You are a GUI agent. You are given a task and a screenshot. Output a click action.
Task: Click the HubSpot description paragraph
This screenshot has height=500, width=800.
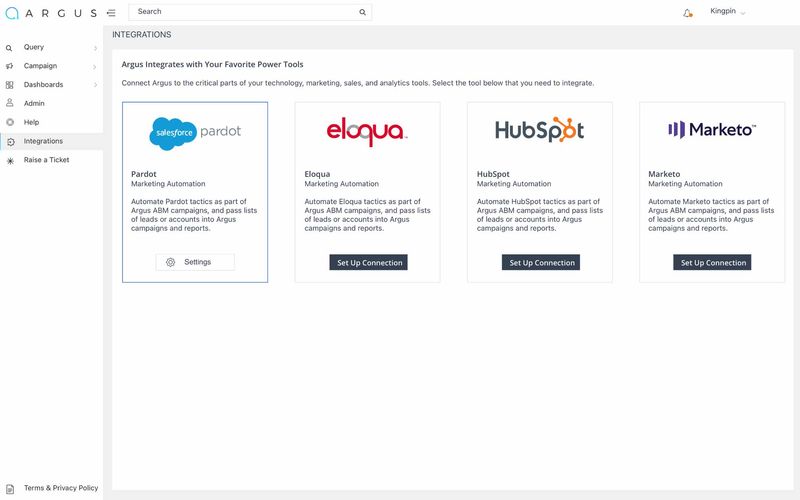[540, 215]
